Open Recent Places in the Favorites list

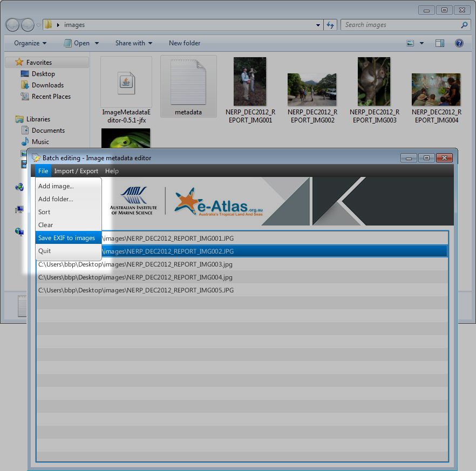coord(51,97)
